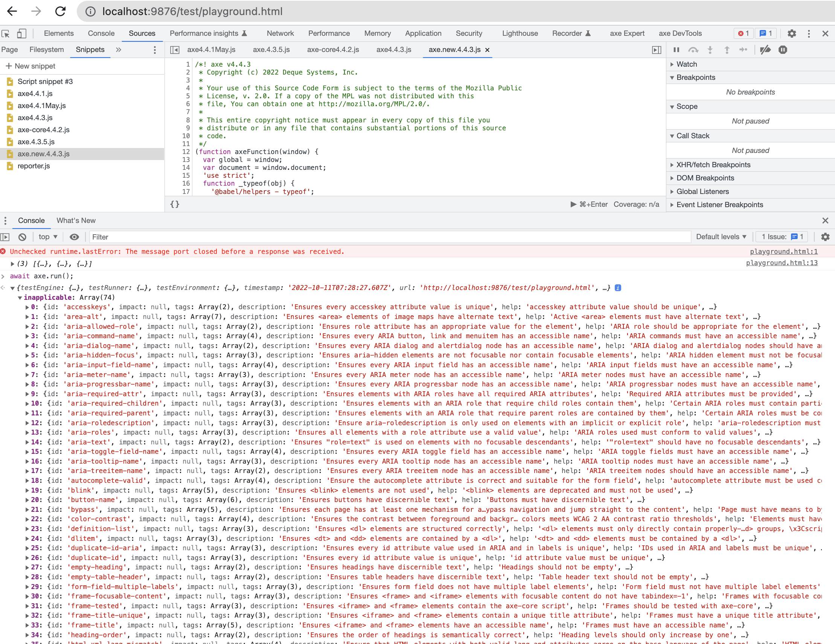Clear console with the clear icon
The image size is (835, 644).
pos(23,237)
